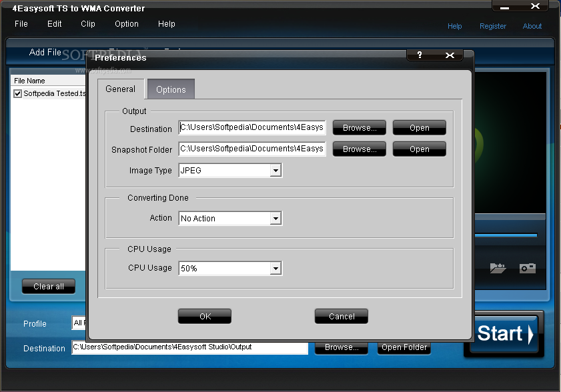Open the Register link

493,26
